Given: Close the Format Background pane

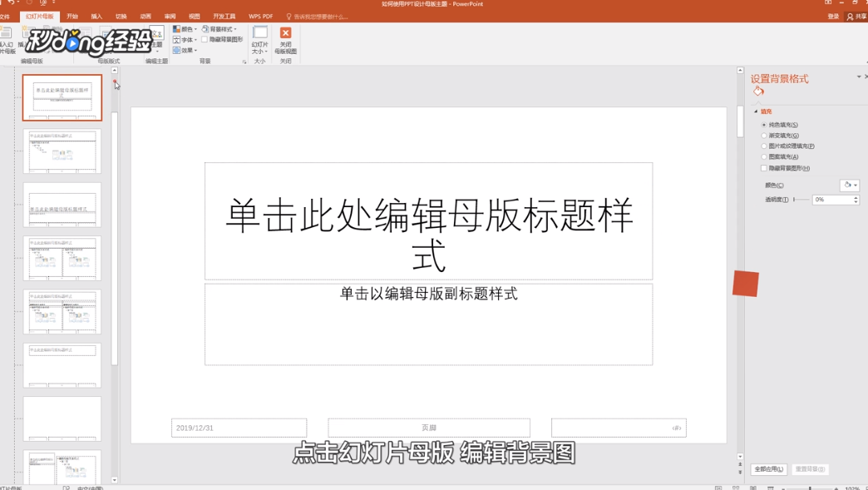Looking at the screenshot, I should 866,77.
